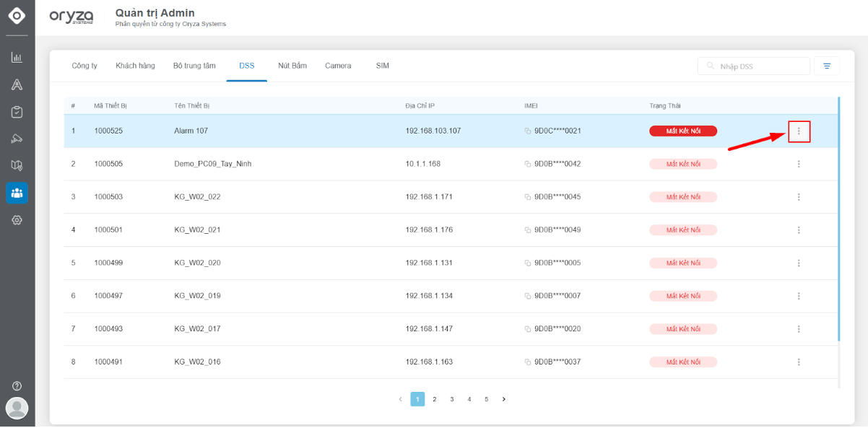868x428 pixels.
Task: Open the user avatar profile
Action: 17,409
